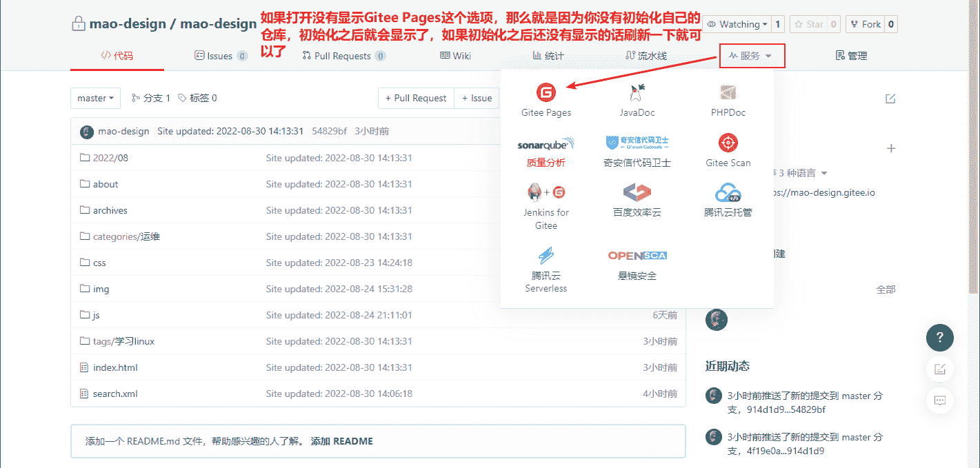
Task: Click the + Pull Request button
Action: (416, 99)
